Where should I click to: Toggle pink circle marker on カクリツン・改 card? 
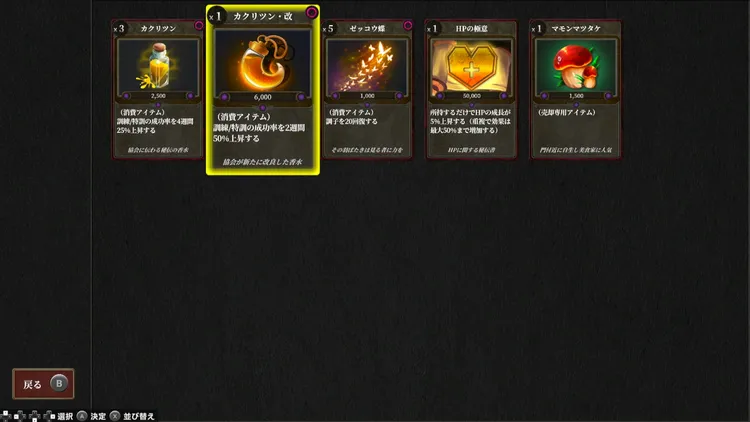(x=312, y=12)
